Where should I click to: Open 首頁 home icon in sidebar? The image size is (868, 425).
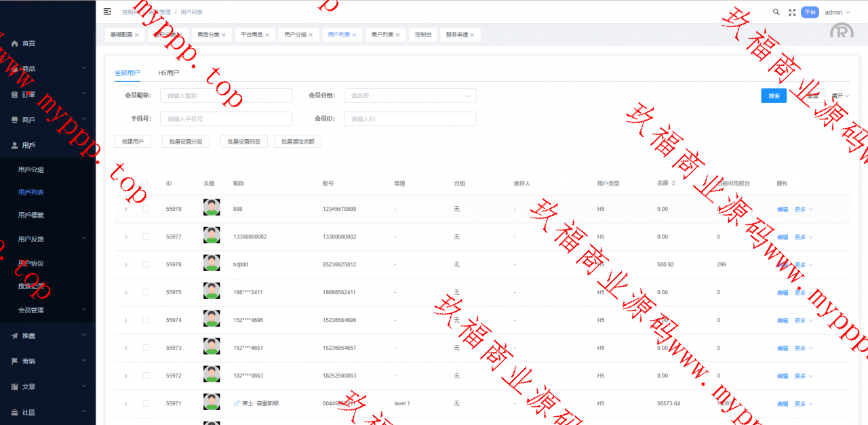(14, 43)
